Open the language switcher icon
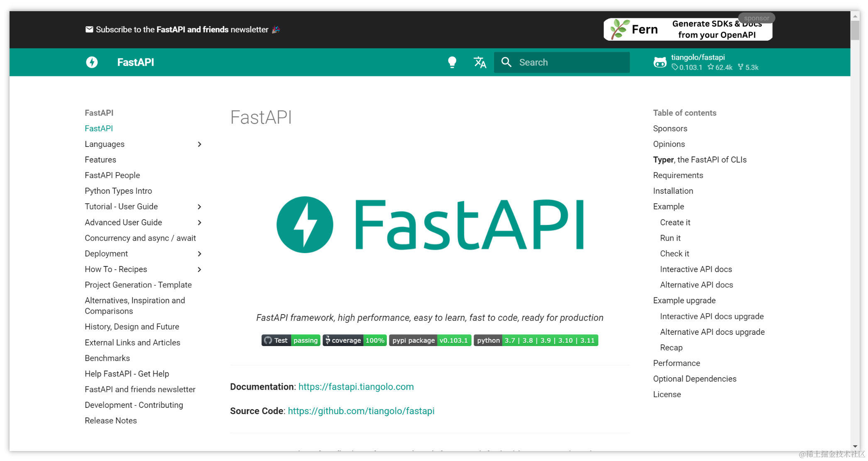Image resolution: width=868 pixels, height=461 pixels. (480, 62)
